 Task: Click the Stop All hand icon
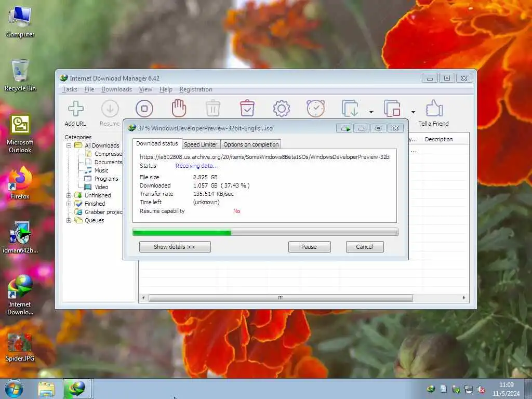coord(179,109)
